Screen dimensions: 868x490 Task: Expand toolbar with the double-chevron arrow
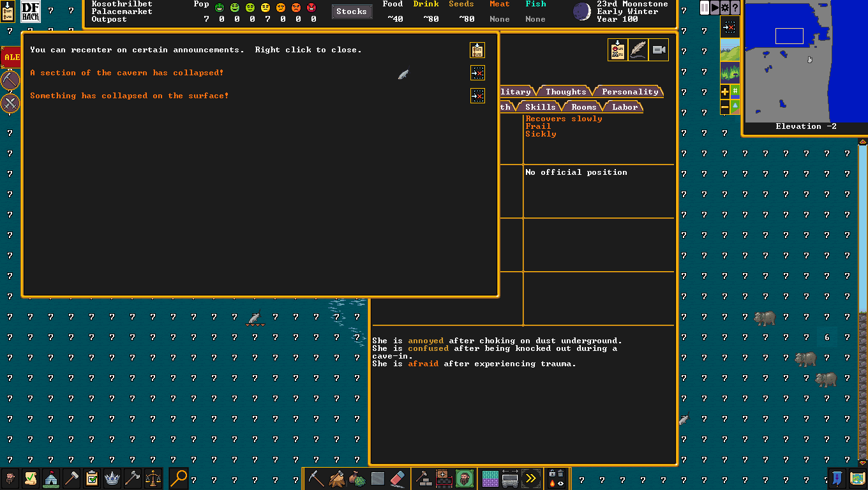click(x=530, y=478)
